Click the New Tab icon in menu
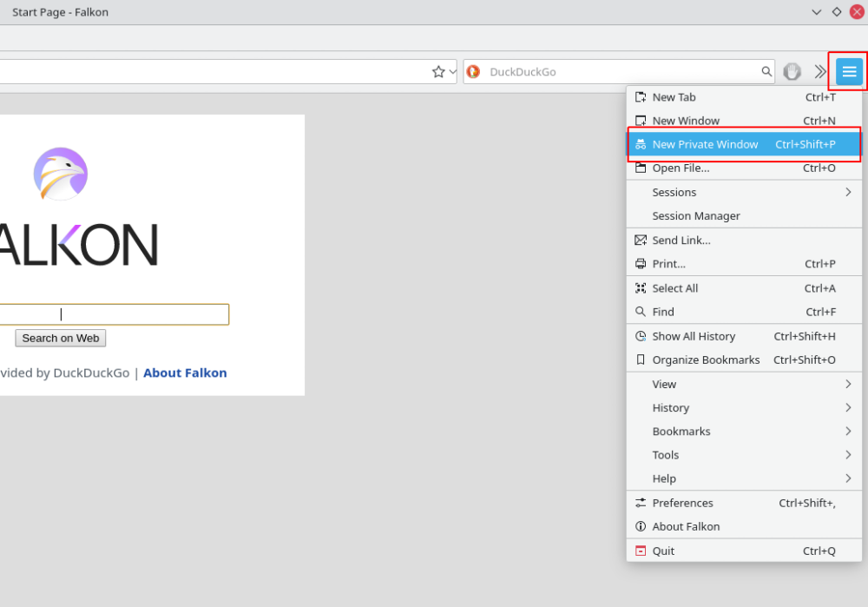The width and height of the screenshot is (868, 607). pyautogui.click(x=641, y=97)
